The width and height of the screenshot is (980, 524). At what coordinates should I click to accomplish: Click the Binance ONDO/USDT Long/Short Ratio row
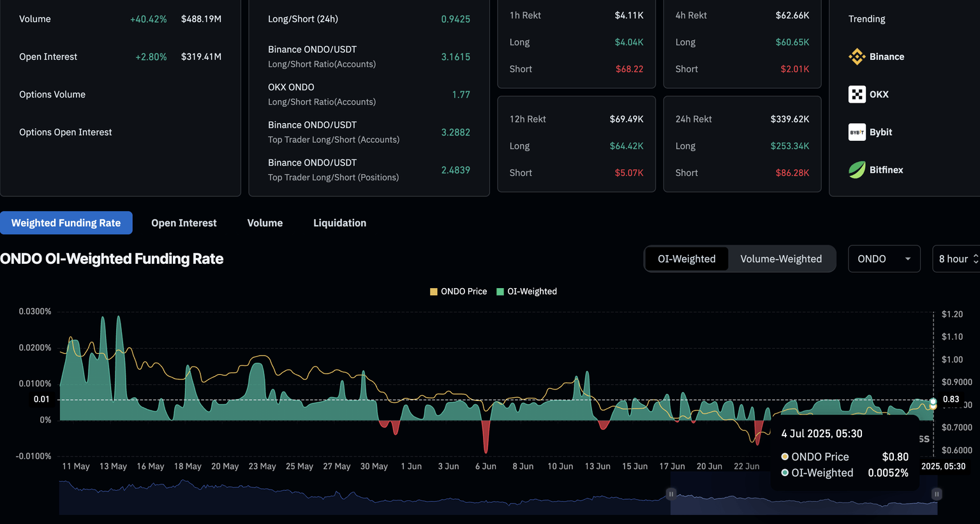tap(368, 57)
